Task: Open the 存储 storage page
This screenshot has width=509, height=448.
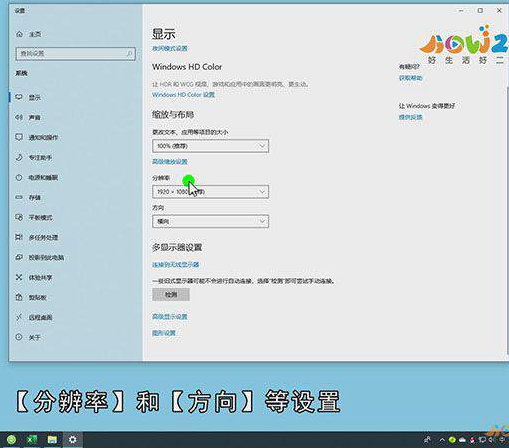Action: click(76, 197)
